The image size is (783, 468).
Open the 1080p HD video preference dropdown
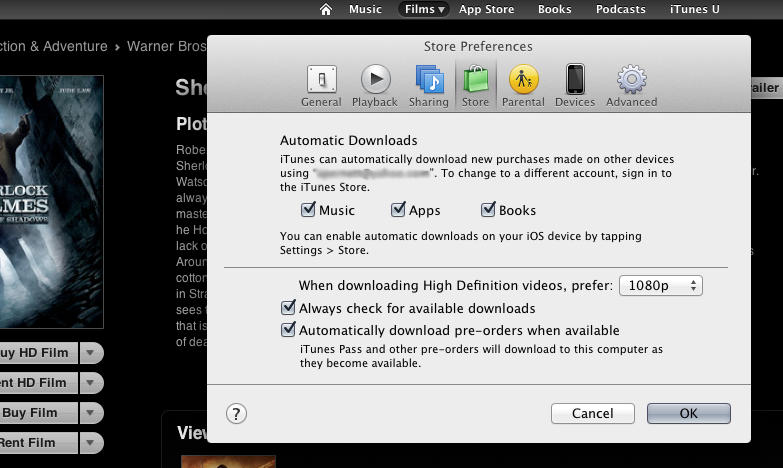point(661,286)
